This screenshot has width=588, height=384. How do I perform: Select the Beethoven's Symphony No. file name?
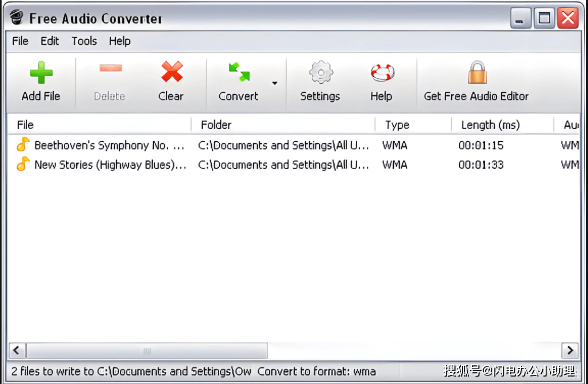[110, 145]
